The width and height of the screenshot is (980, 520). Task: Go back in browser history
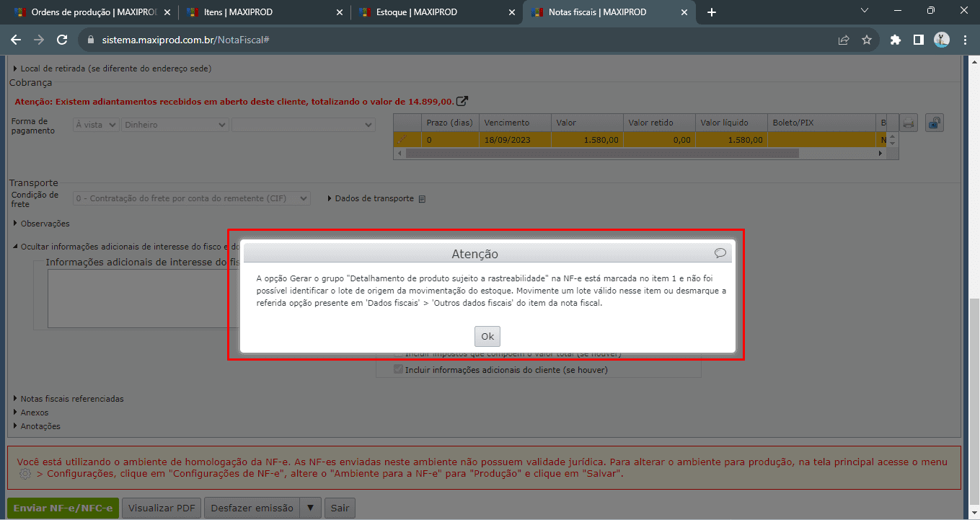tap(16, 40)
